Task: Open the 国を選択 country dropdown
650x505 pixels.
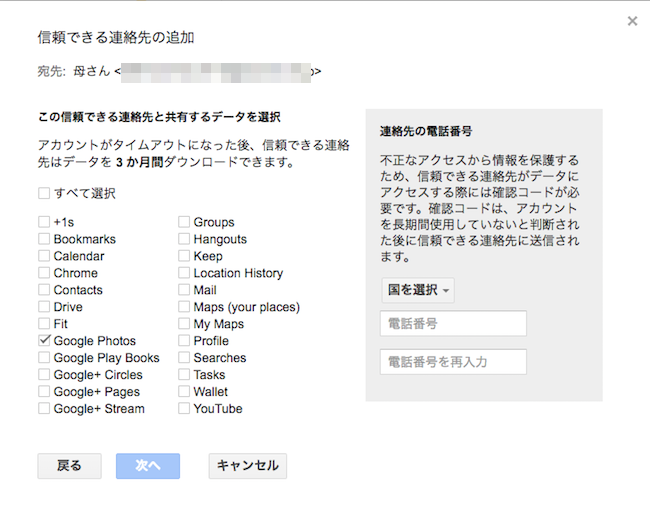Action: (417, 290)
